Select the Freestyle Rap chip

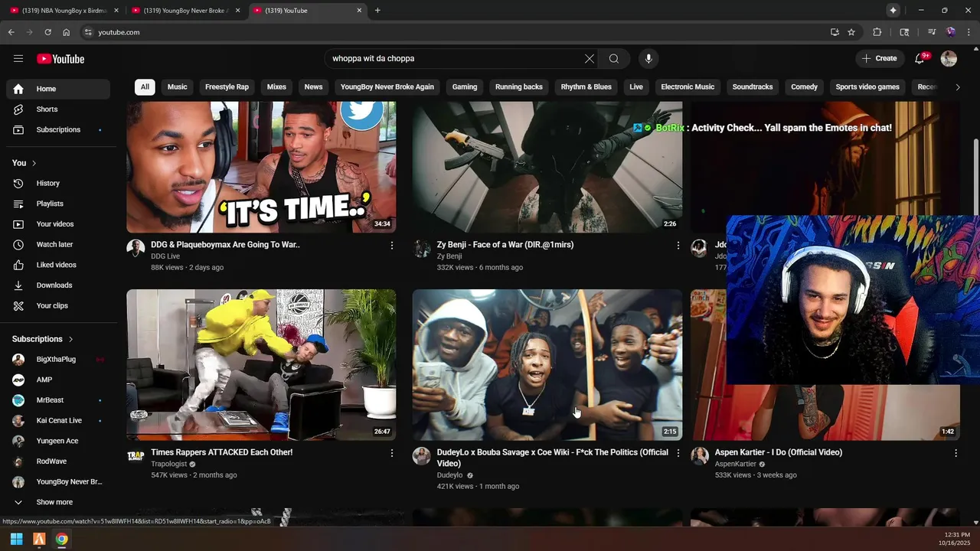[x=227, y=87]
